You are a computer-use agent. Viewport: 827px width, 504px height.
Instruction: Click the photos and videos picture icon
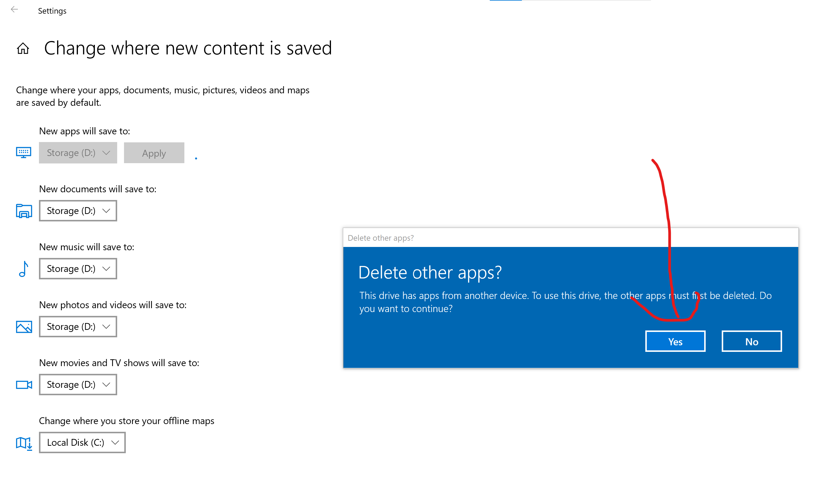[24, 327]
